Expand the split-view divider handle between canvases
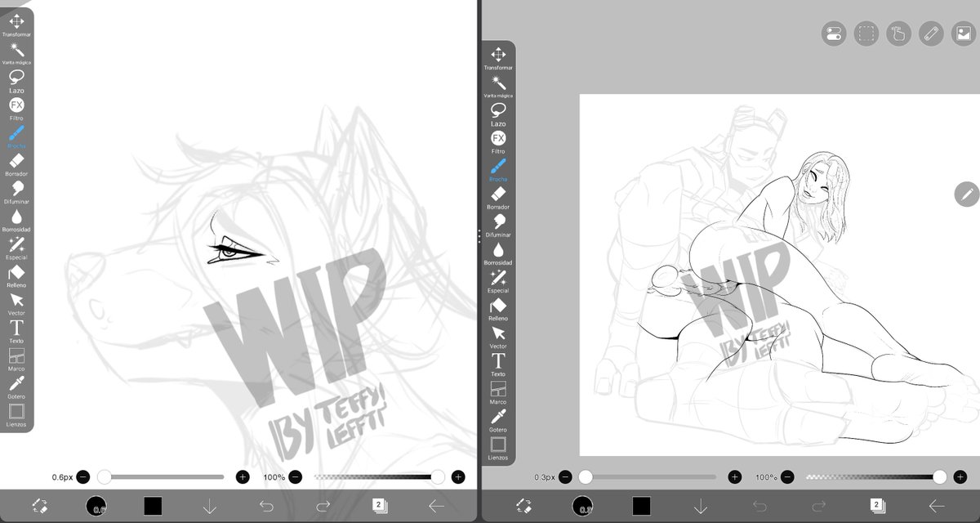The width and height of the screenshot is (980, 523). coord(478,236)
